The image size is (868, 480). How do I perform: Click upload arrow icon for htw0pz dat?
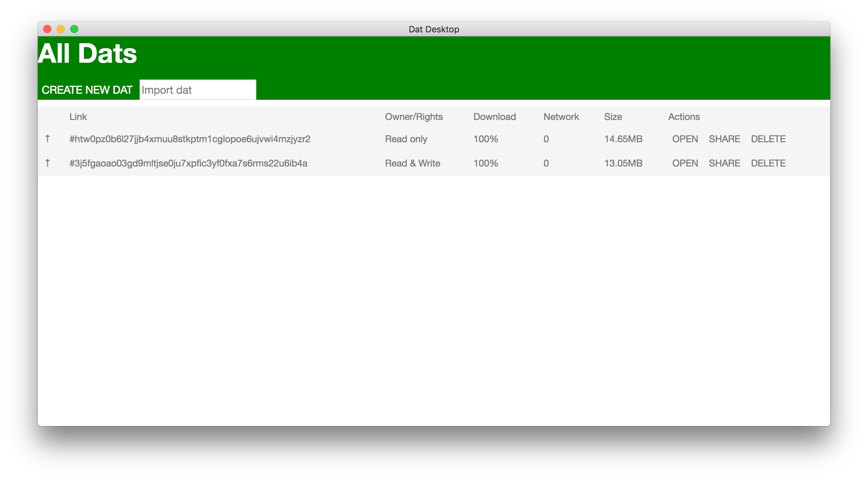(x=48, y=139)
